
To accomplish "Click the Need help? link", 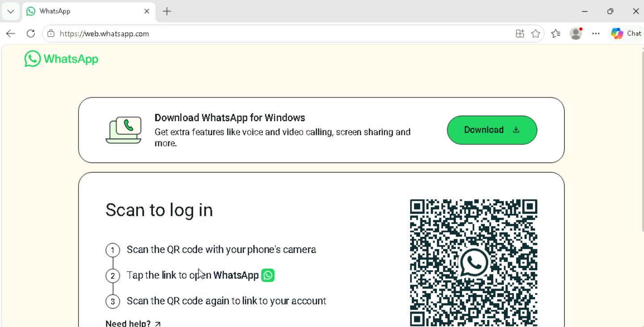I will pyautogui.click(x=133, y=323).
